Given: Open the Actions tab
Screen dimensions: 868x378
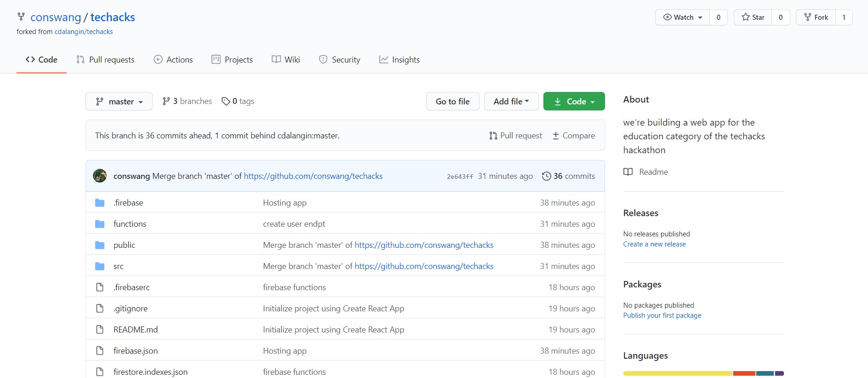Looking at the screenshot, I should click(x=173, y=59).
